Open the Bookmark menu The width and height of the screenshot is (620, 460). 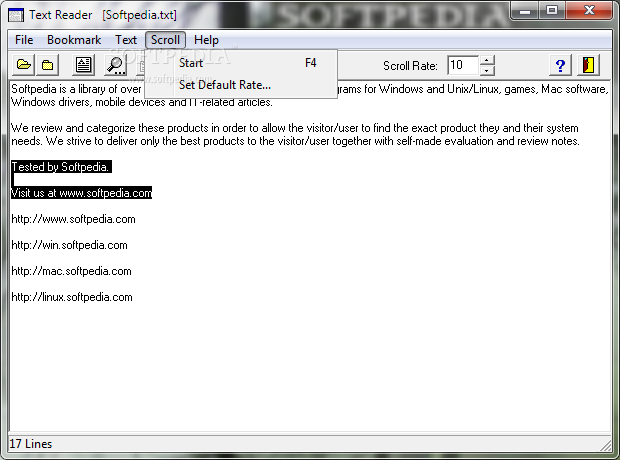click(x=74, y=40)
